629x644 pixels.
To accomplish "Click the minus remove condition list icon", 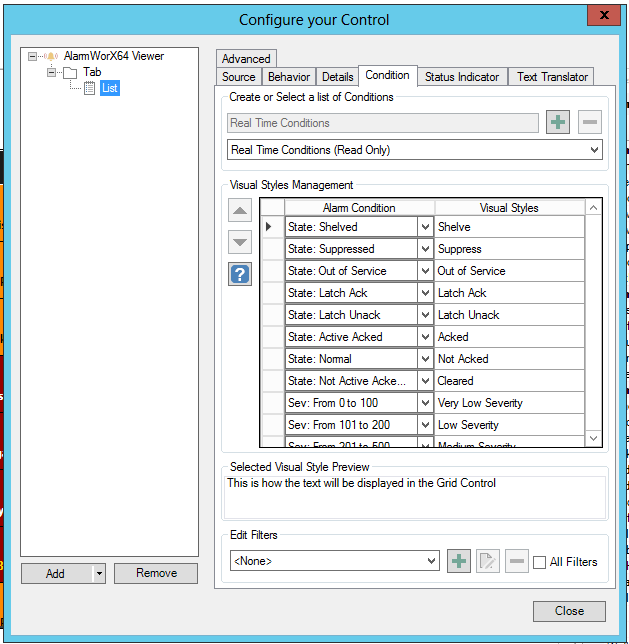I will click(590, 123).
